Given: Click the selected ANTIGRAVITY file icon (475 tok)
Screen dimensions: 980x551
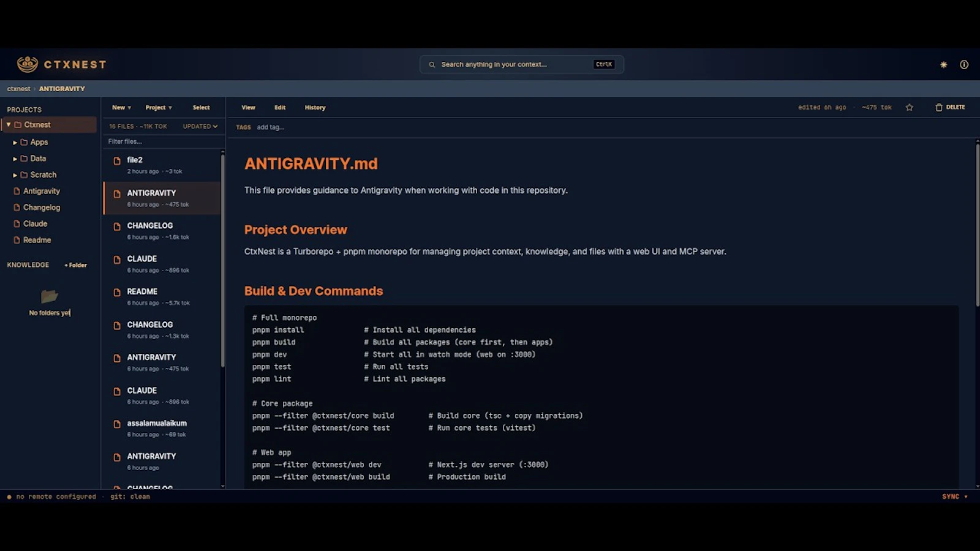Looking at the screenshot, I should coord(117,193).
